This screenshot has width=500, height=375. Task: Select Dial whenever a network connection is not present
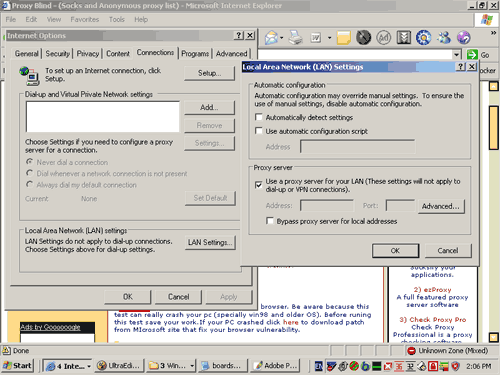tap(29, 173)
